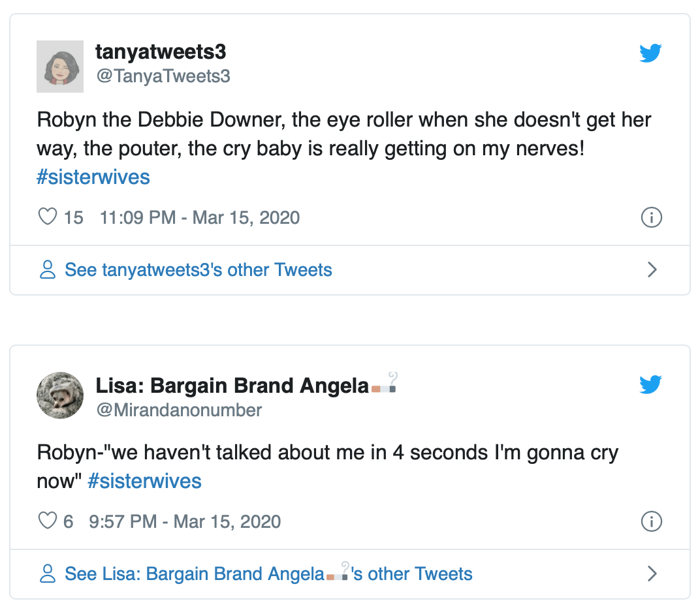
Task: Click the person icon beside tanyatweets3's other Tweets
Action: 48,270
